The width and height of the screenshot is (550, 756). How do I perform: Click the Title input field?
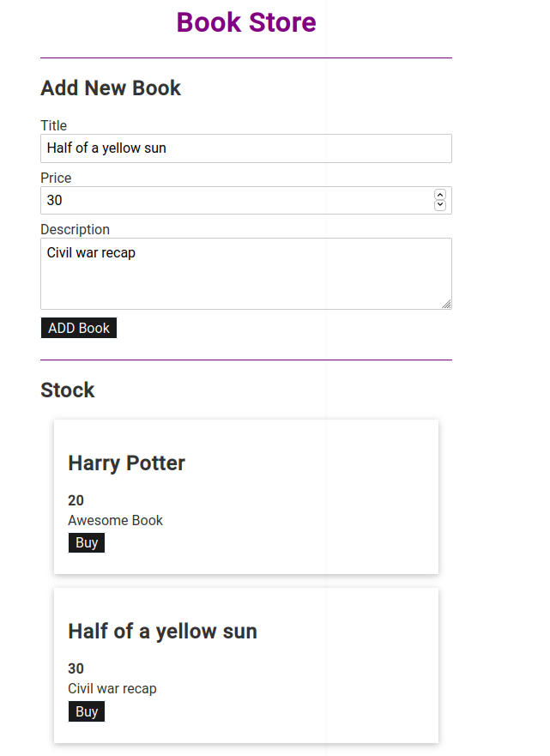click(x=245, y=148)
